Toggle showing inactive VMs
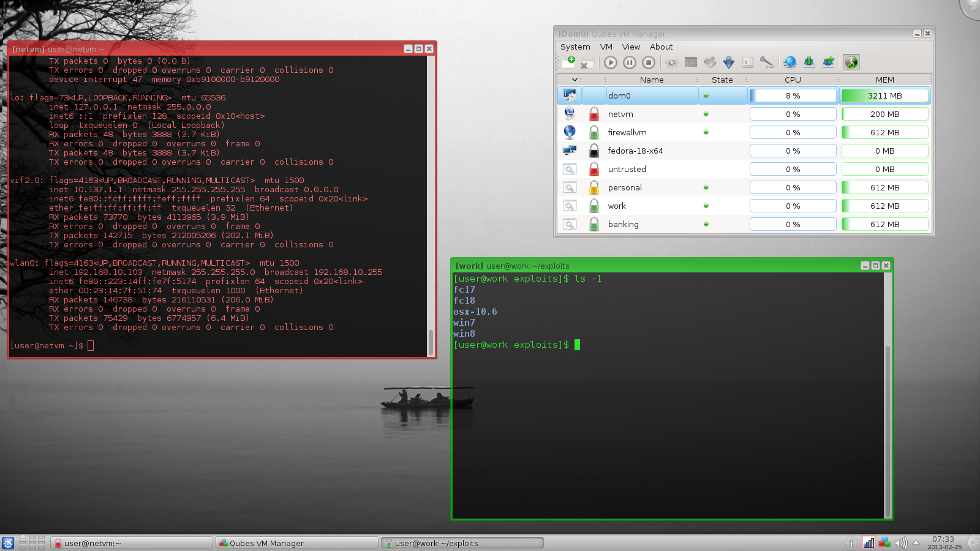 851,62
